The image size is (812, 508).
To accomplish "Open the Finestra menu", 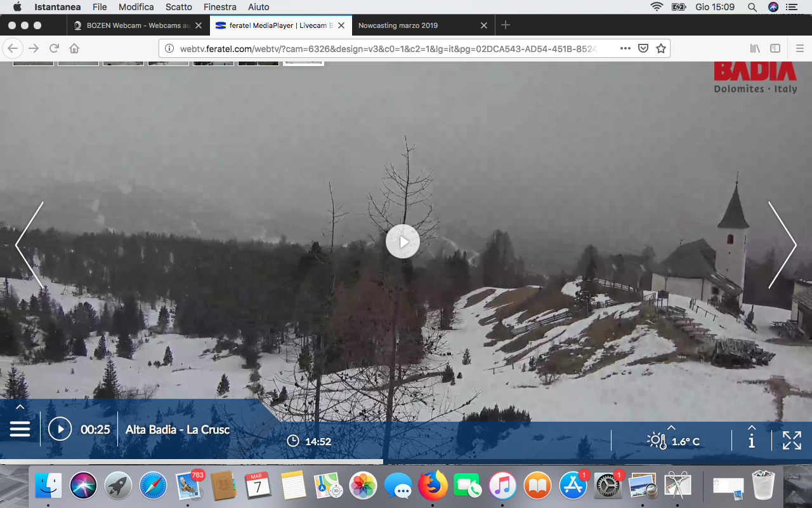I will coord(220,7).
